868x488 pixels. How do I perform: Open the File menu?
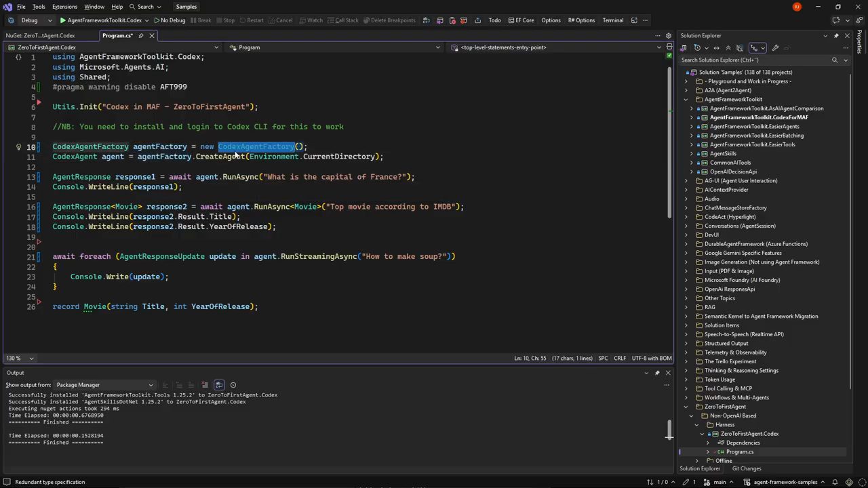point(21,7)
